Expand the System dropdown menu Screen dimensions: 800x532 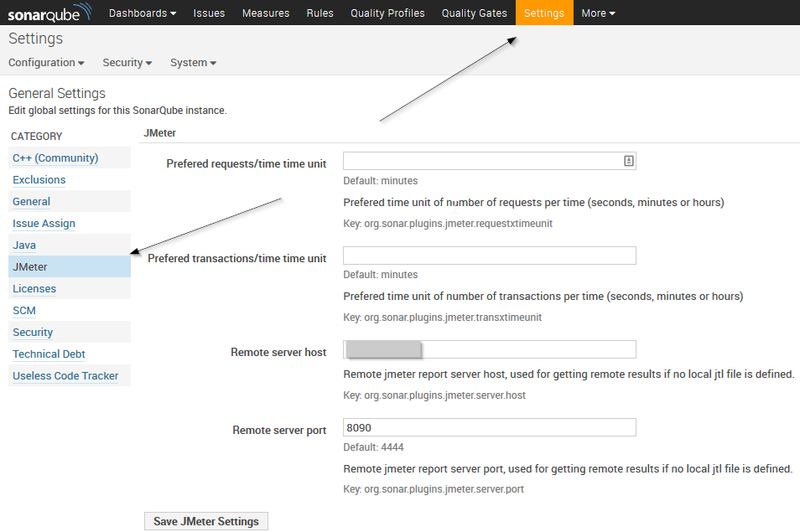[193, 63]
